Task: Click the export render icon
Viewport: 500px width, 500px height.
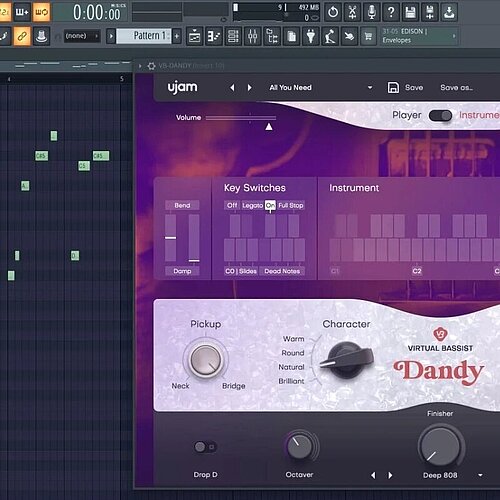Action: (449, 12)
